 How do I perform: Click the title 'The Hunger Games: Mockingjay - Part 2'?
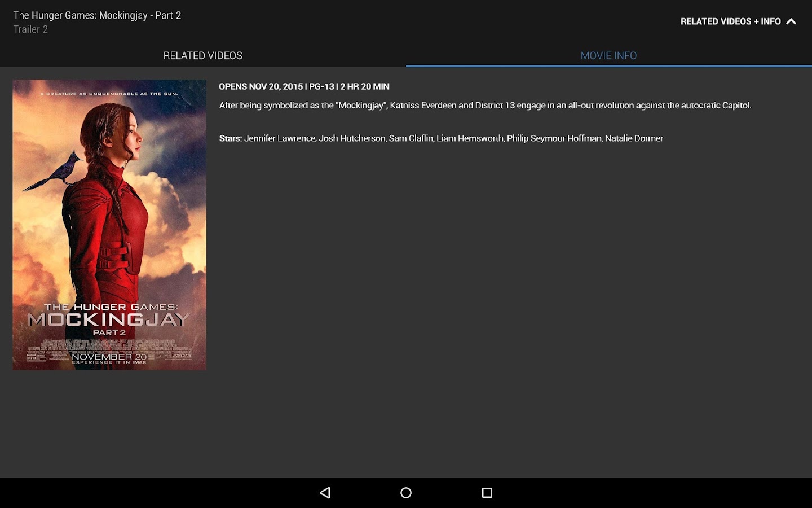97,15
